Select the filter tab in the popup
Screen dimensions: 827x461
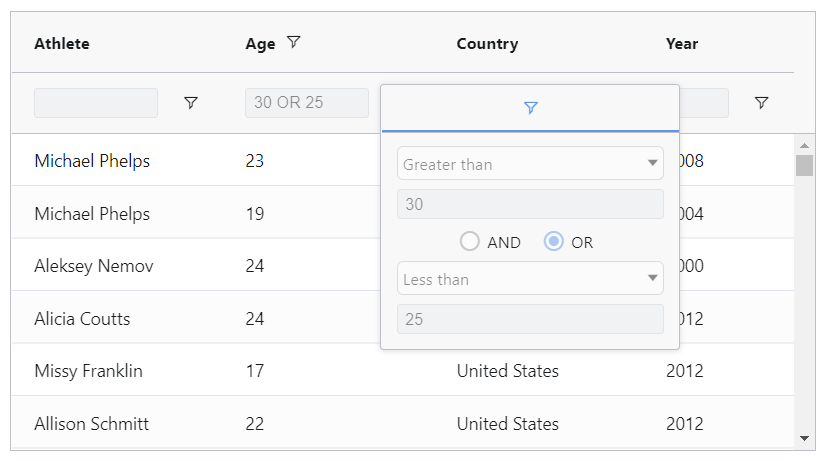coord(530,108)
